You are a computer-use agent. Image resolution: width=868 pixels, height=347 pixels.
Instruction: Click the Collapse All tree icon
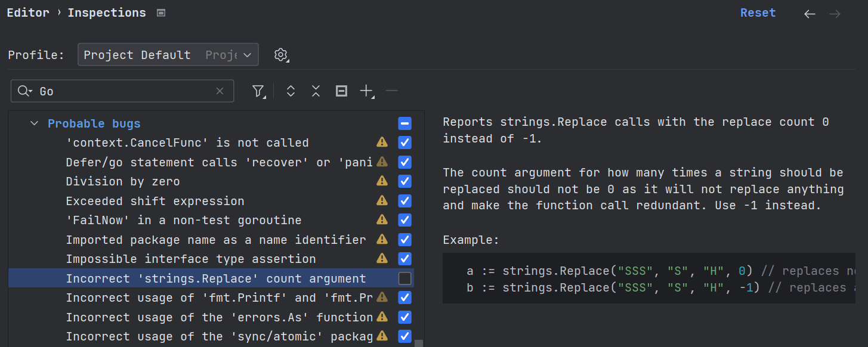[x=316, y=91]
